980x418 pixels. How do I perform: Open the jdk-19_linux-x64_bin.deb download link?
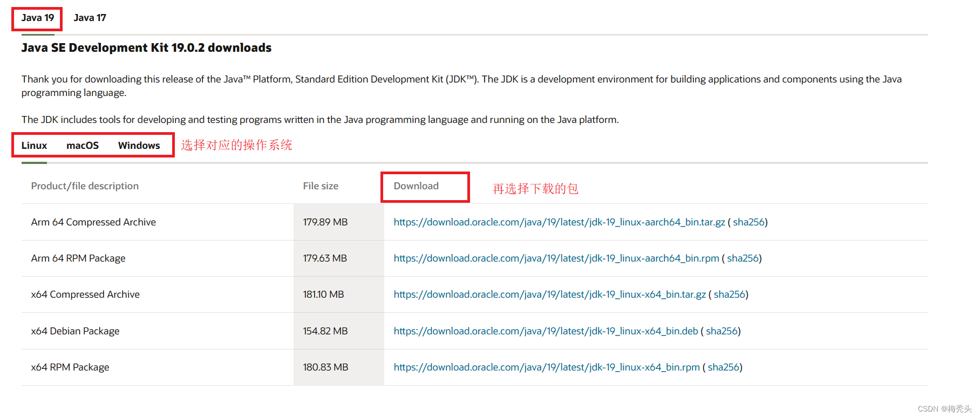click(546, 331)
